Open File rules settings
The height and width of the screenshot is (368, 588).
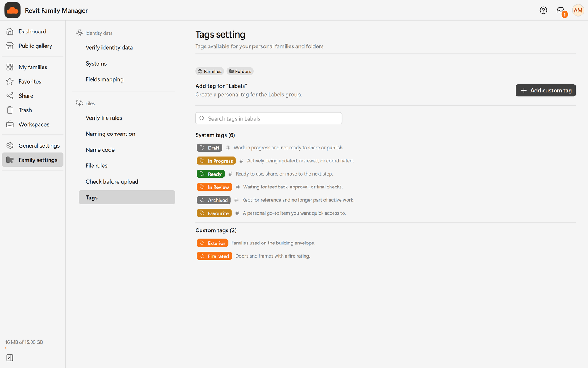coord(127,166)
